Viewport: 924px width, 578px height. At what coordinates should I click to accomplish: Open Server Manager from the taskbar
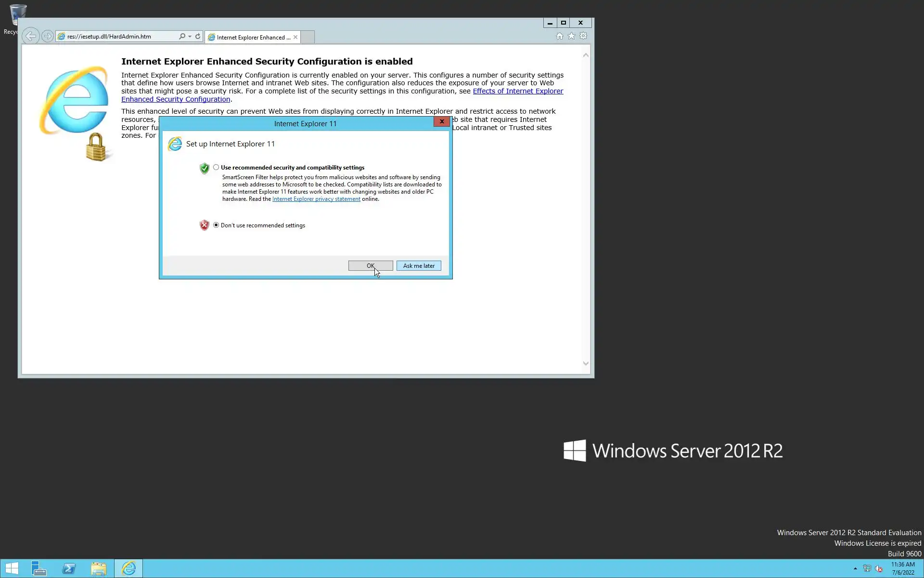pos(39,568)
